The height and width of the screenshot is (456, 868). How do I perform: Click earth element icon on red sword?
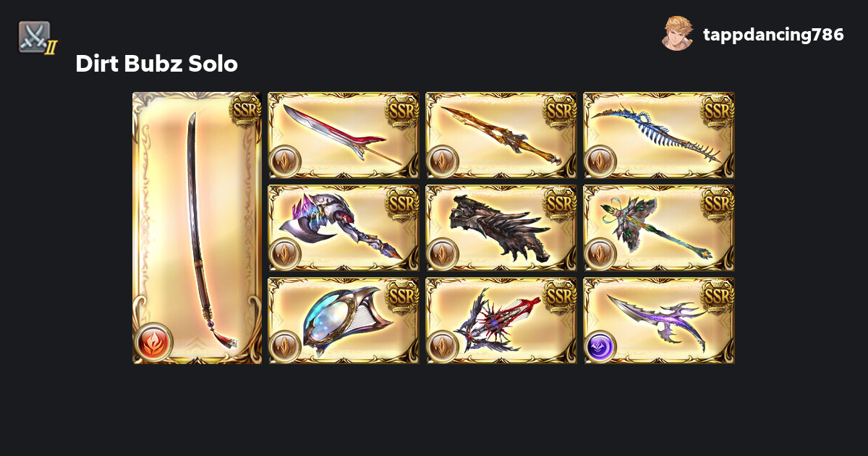(x=285, y=161)
